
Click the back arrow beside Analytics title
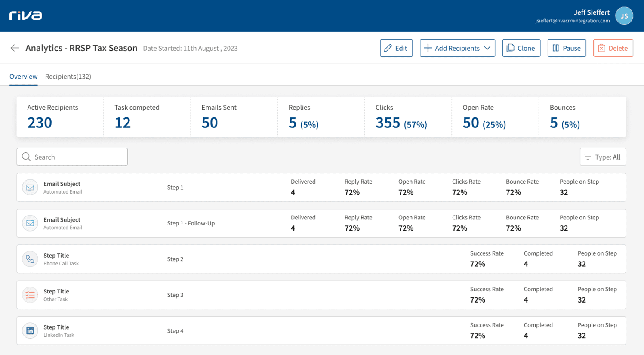(x=15, y=48)
